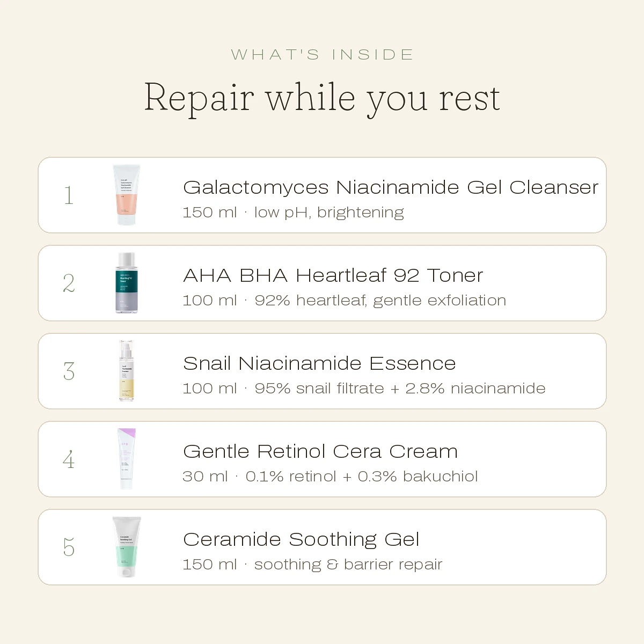Select the step number 3 marker
Image resolution: width=644 pixels, height=644 pixels.
click(x=69, y=371)
